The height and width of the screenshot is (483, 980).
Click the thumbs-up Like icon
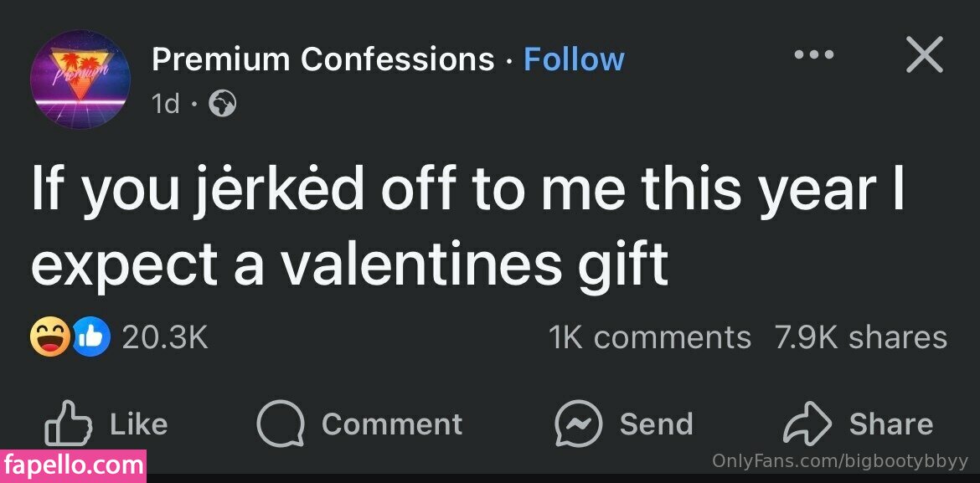66,424
